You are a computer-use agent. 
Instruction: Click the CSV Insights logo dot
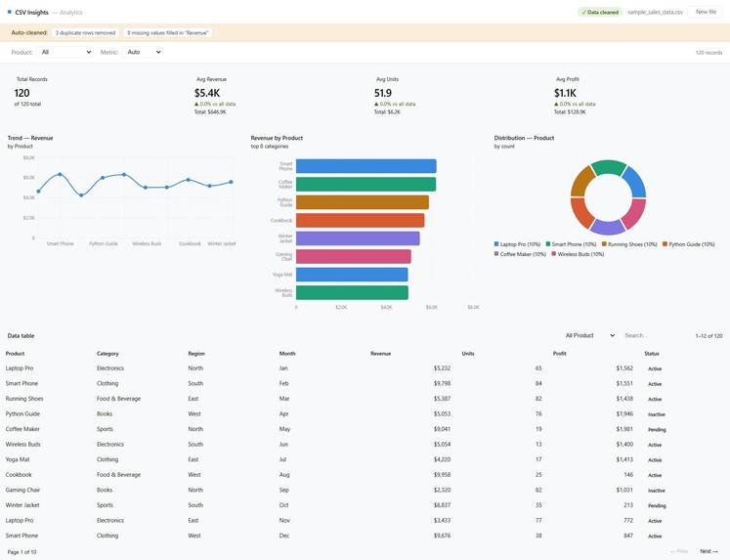[x=10, y=12]
